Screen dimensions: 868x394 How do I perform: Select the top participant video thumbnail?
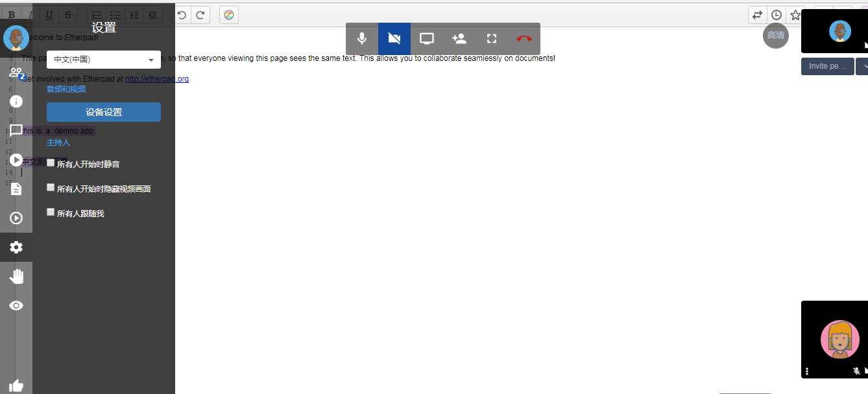click(x=834, y=31)
